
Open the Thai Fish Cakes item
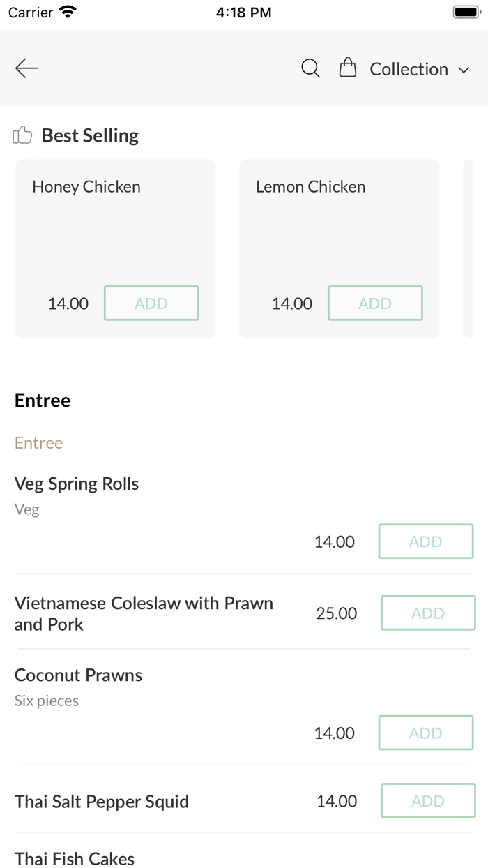(75, 858)
